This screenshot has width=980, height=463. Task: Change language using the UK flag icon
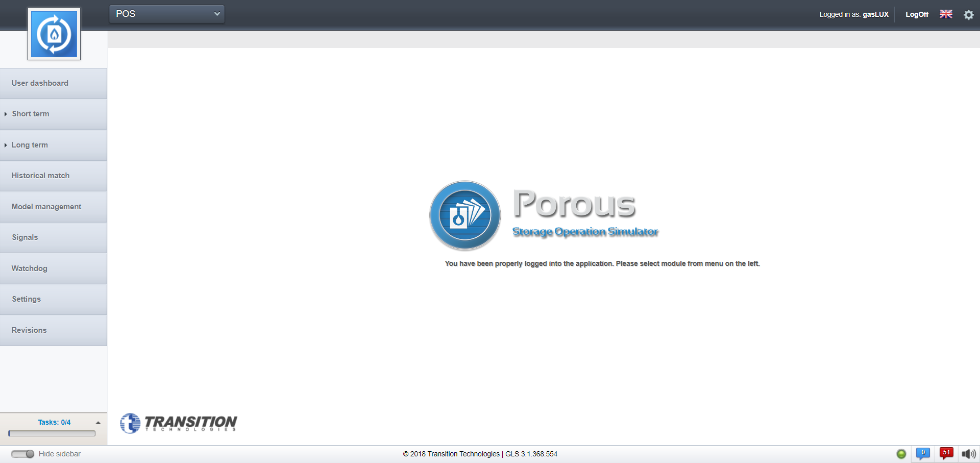[946, 14]
